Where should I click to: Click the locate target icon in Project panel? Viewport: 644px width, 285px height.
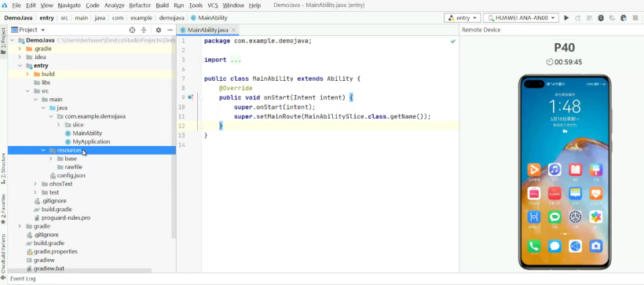click(x=132, y=30)
